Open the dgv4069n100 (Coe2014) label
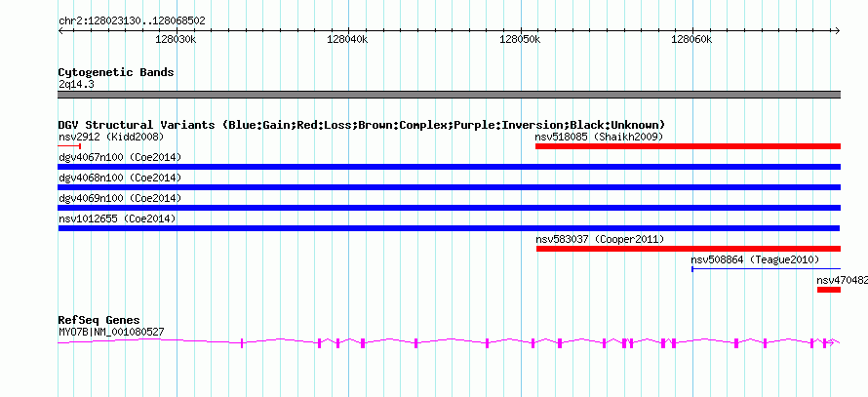Screen dimensions: 868x397 coord(120,198)
